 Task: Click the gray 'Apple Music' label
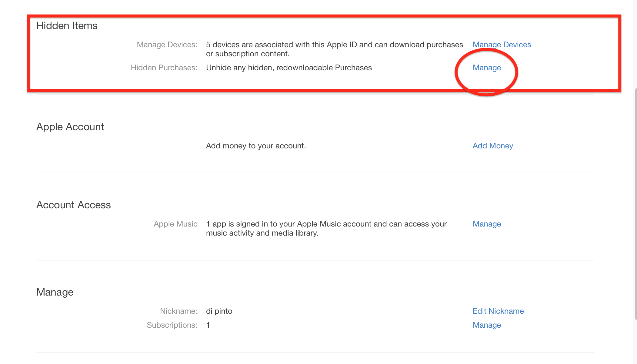click(175, 224)
